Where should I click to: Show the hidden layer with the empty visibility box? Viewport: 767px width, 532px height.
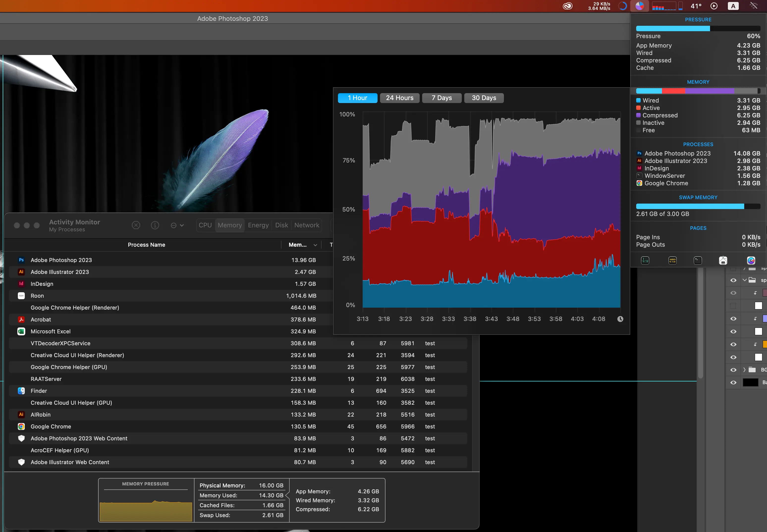(x=733, y=306)
